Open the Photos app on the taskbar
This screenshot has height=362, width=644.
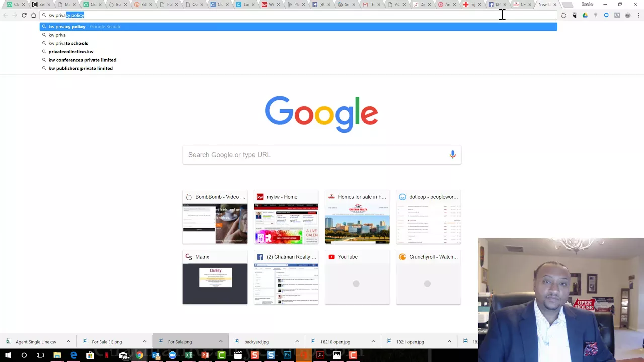(337, 355)
